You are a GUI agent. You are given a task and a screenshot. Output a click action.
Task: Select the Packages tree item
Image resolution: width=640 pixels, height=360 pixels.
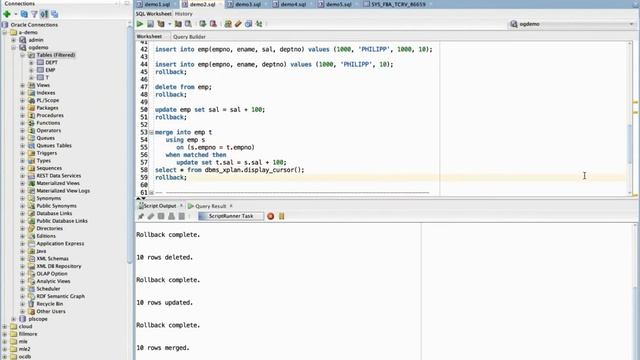[47, 108]
